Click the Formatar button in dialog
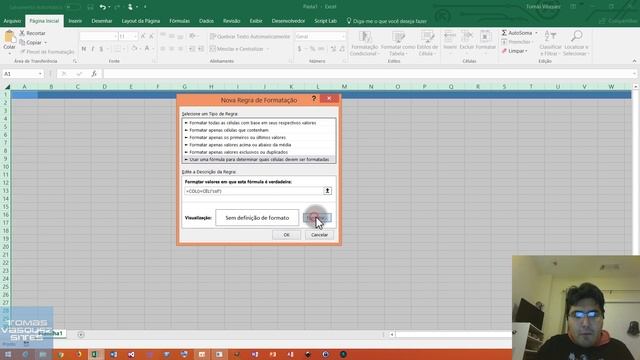 point(317,218)
